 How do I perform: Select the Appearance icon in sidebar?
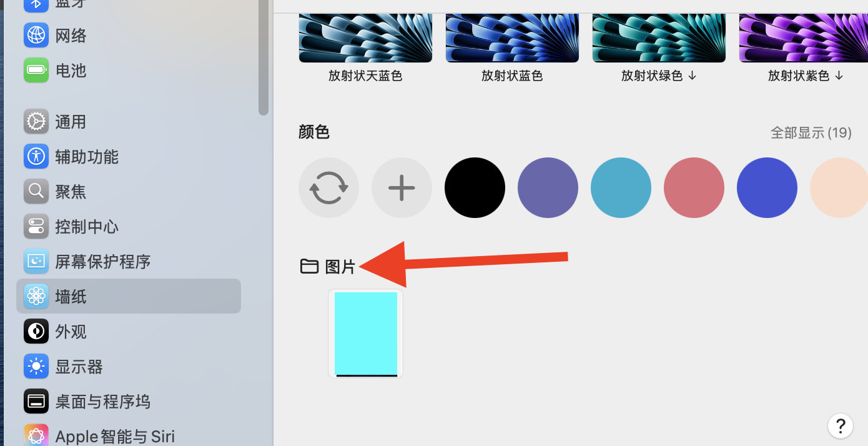coord(36,331)
